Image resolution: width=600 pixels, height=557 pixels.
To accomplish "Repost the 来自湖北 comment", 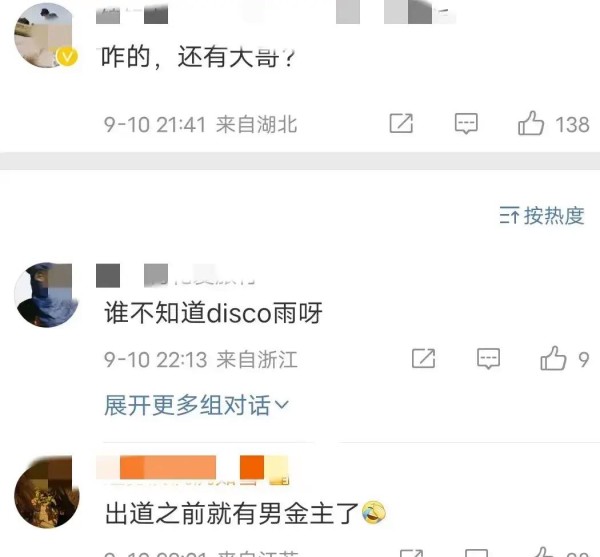I will coord(401,123).
